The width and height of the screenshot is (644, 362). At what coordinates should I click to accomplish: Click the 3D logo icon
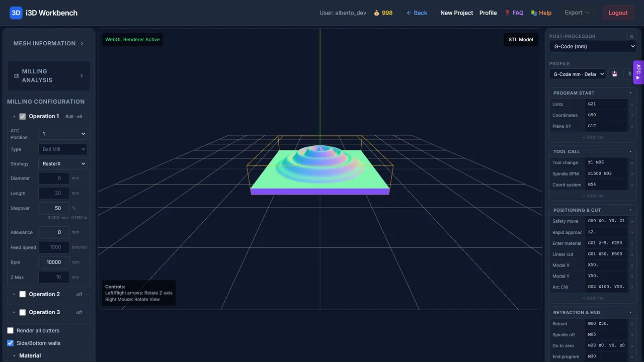[x=16, y=13]
